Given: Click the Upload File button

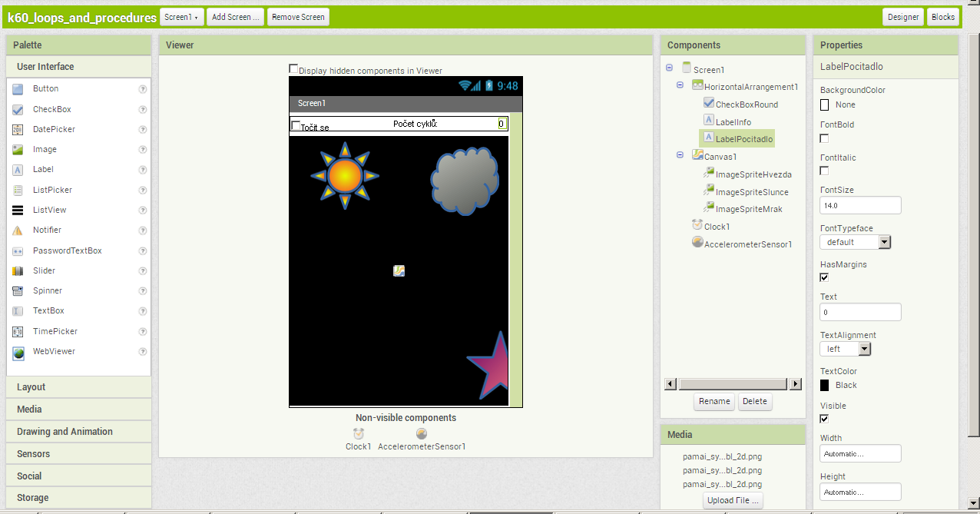Looking at the screenshot, I should click(x=733, y=500).
